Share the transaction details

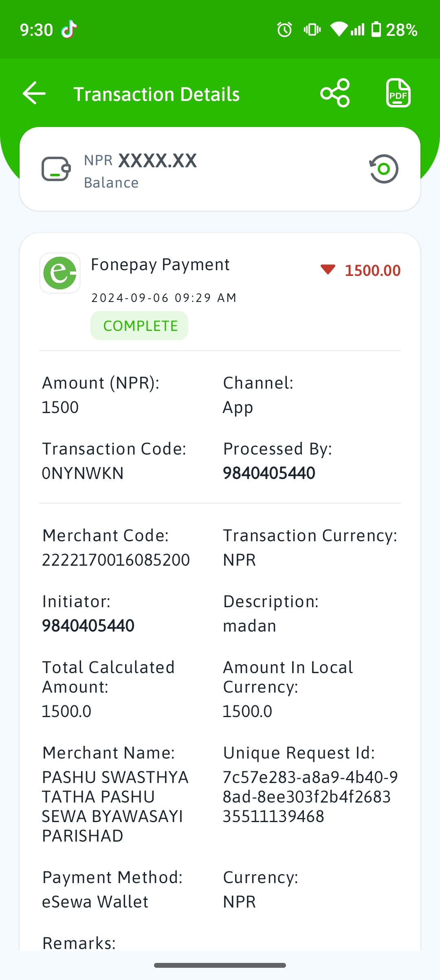pos(335,93)
